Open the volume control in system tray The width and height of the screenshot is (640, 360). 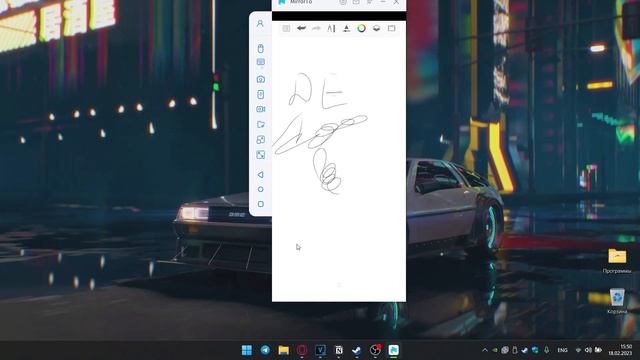(588, 350)
